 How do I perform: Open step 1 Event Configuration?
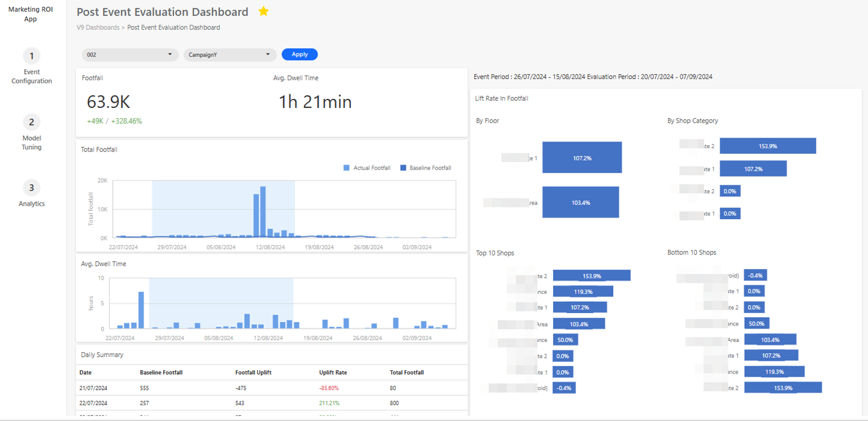pyautogui.click(x=32, y=66)
